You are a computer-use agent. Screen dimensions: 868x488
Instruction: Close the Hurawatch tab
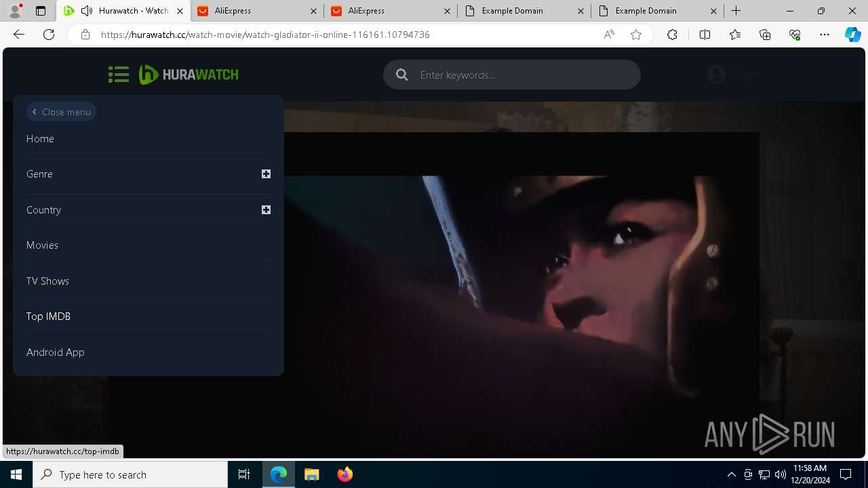180,11
